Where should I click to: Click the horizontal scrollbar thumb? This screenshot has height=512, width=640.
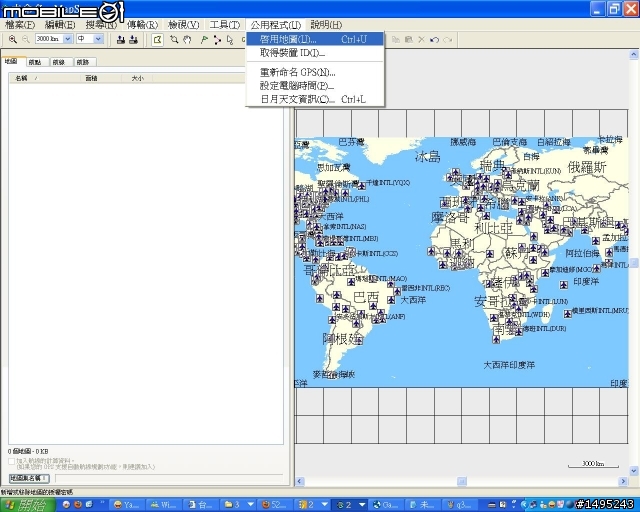click(x=461, y=481)
